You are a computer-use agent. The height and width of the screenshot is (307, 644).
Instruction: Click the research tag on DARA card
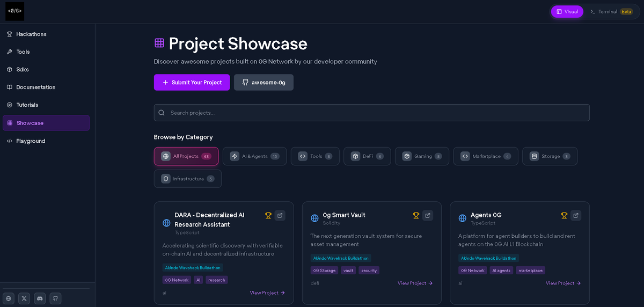pos(217,280)
